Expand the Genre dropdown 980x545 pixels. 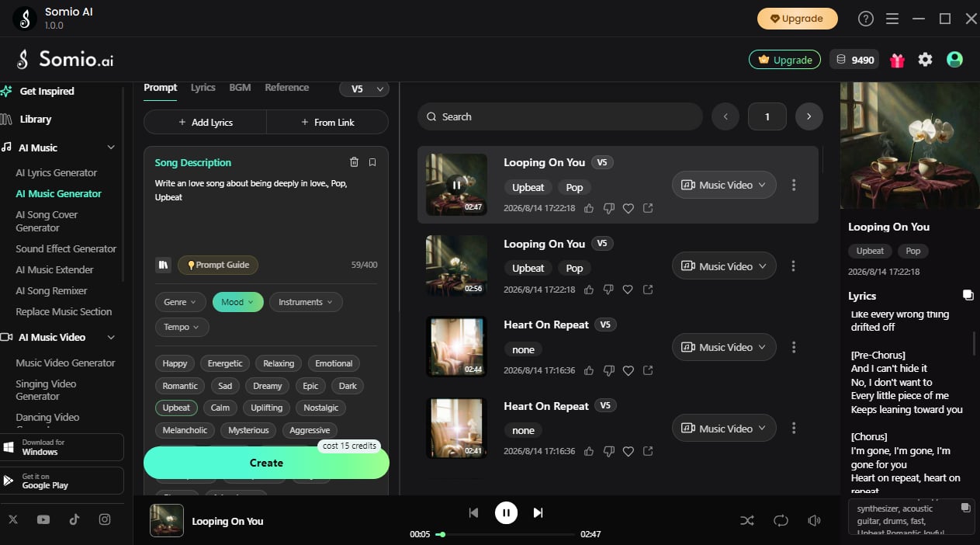point(181,302)
